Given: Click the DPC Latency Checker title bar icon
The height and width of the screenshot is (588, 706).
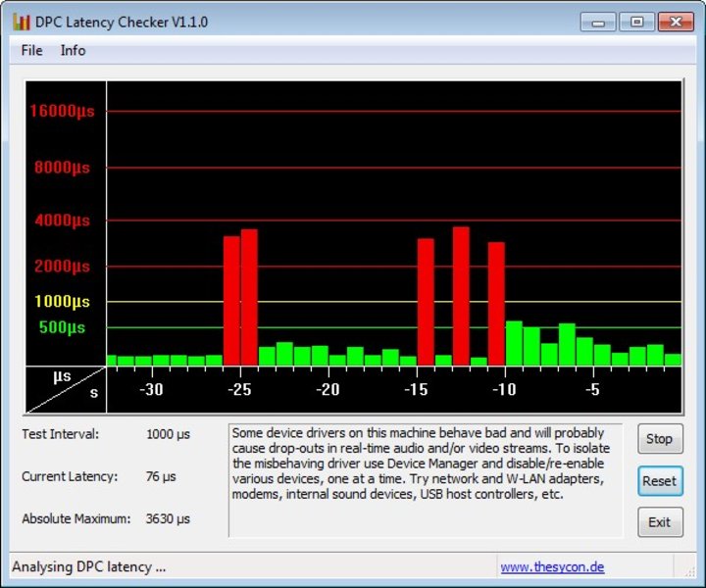Looking at the screenshot, I should pyautogui.click(x=21, y=22).
